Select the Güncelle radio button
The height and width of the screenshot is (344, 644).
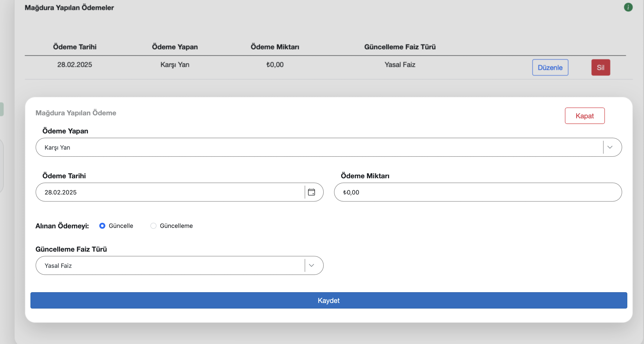102,226
